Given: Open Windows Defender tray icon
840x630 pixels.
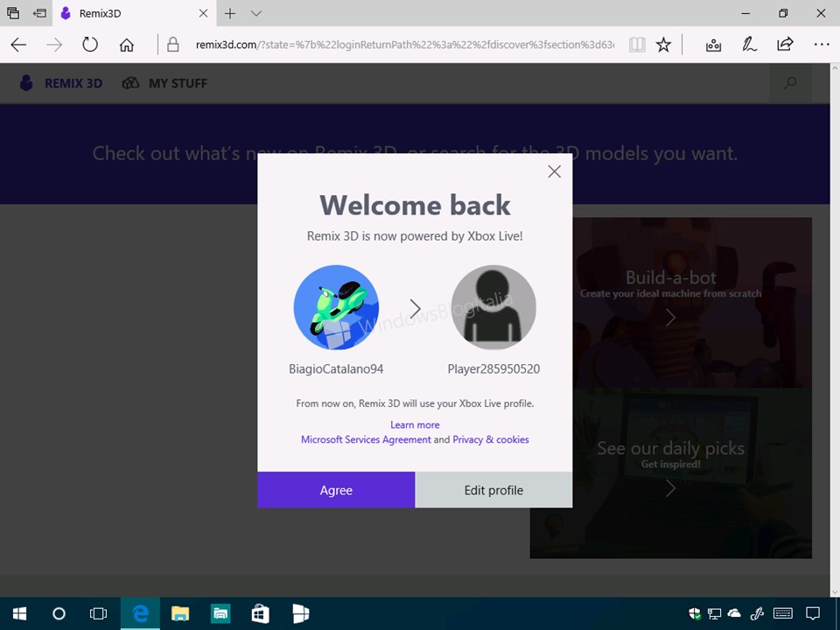Looking at the screenshot, I should coord(694,613).
